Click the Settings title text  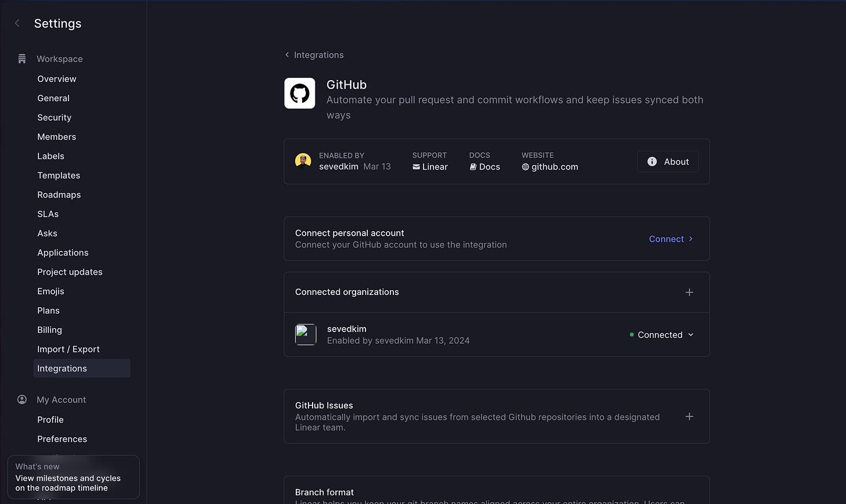pyautogui.click(x=58, y=23)
